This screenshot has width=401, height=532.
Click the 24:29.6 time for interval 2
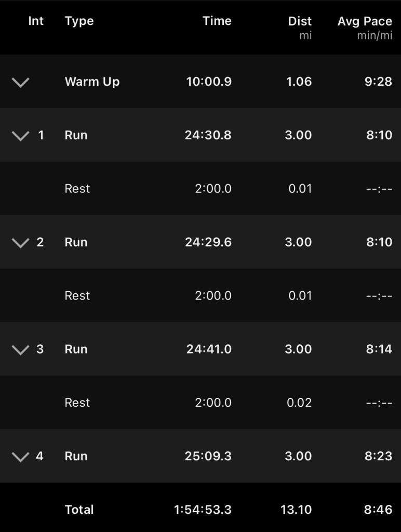tap(208, 242)
